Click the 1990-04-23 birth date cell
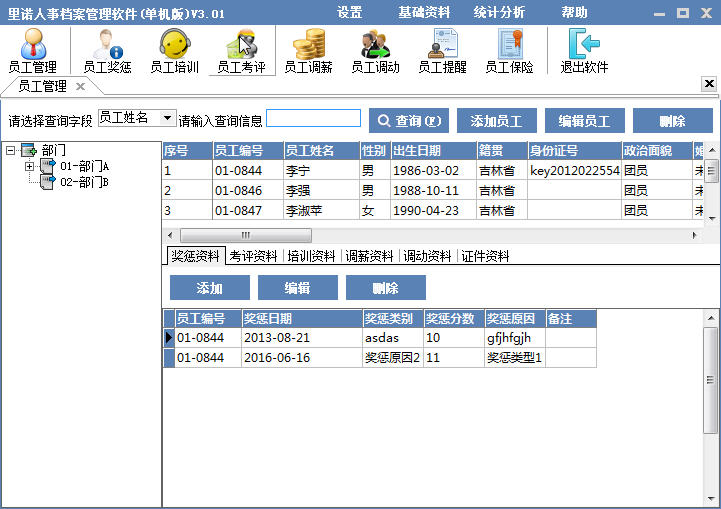The height and width of the screenshot is (509, 721). tap(434, 210)
